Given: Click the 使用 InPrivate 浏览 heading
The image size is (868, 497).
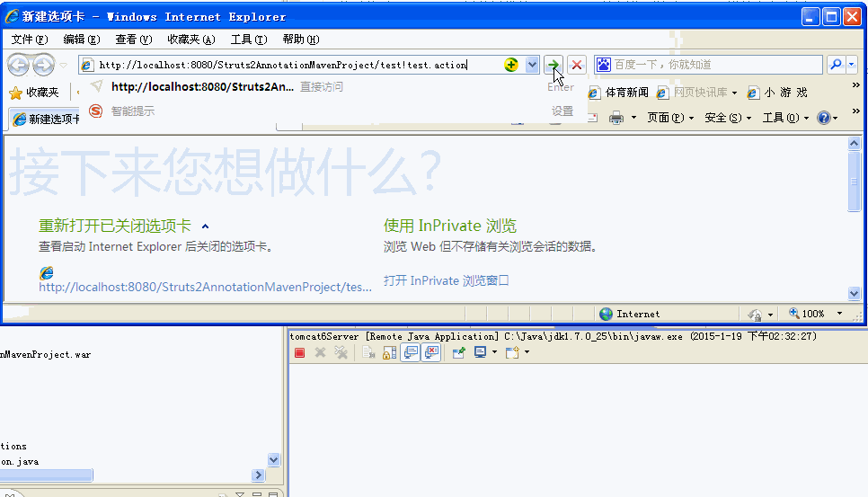Looking at the screenshot, I should [x=450, y=226].
